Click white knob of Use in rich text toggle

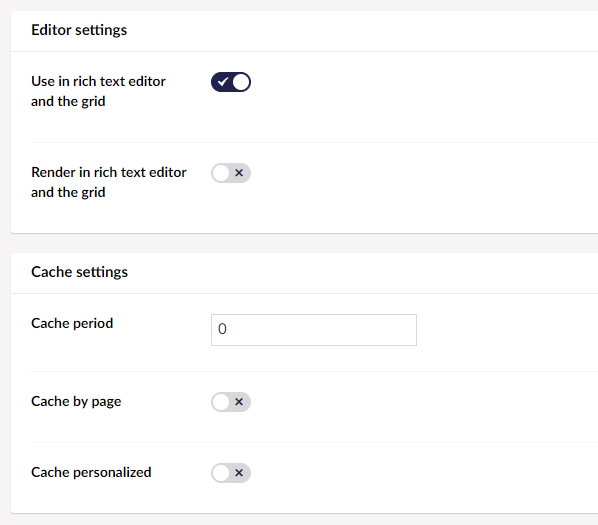click(241, 82)
